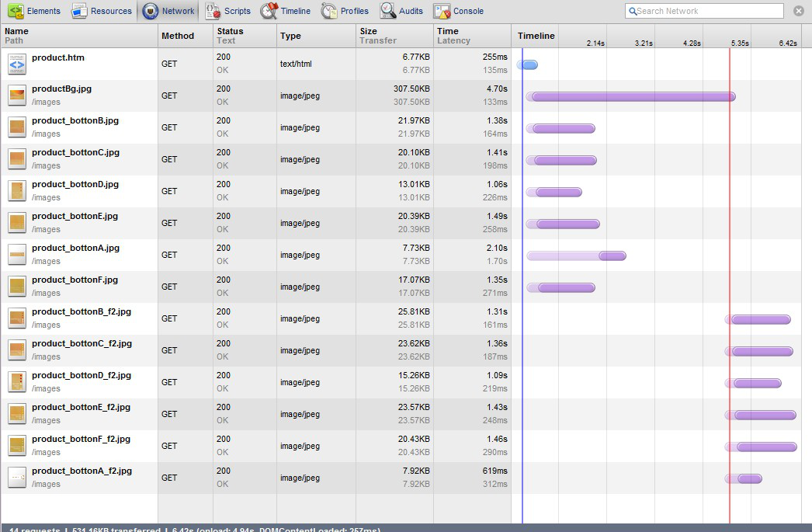Select the product_bottonA.jpg request row
Screen dimensions: 812x532
tap(75, 249)
